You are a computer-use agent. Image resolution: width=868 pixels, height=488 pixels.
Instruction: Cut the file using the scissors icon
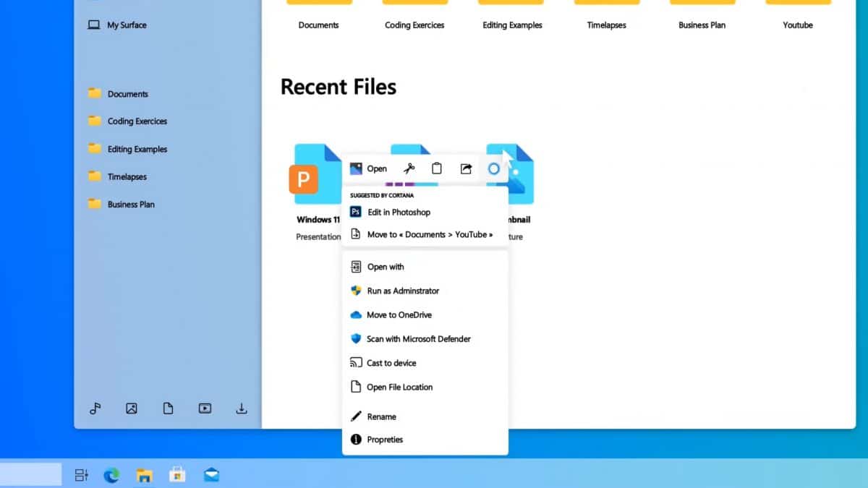(409, 168)
